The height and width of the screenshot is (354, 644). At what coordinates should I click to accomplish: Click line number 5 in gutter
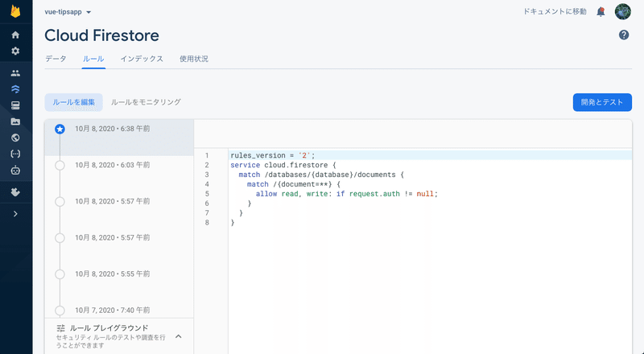click(x=207, y=194)
